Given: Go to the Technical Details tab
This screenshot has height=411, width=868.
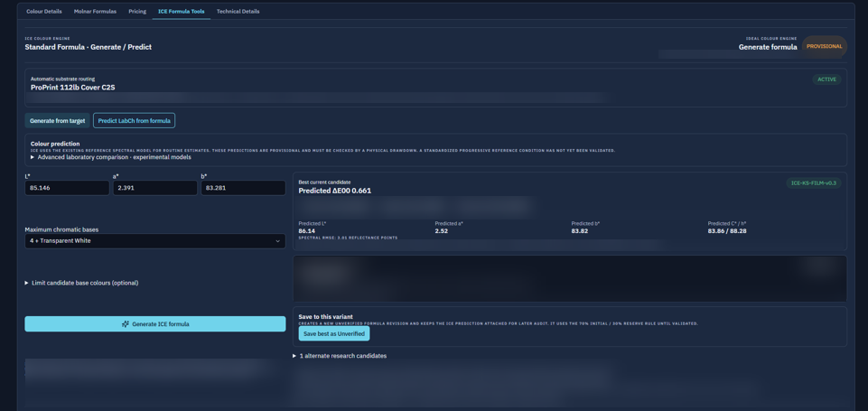Looking at the screenshot, I should pos(238,11).
